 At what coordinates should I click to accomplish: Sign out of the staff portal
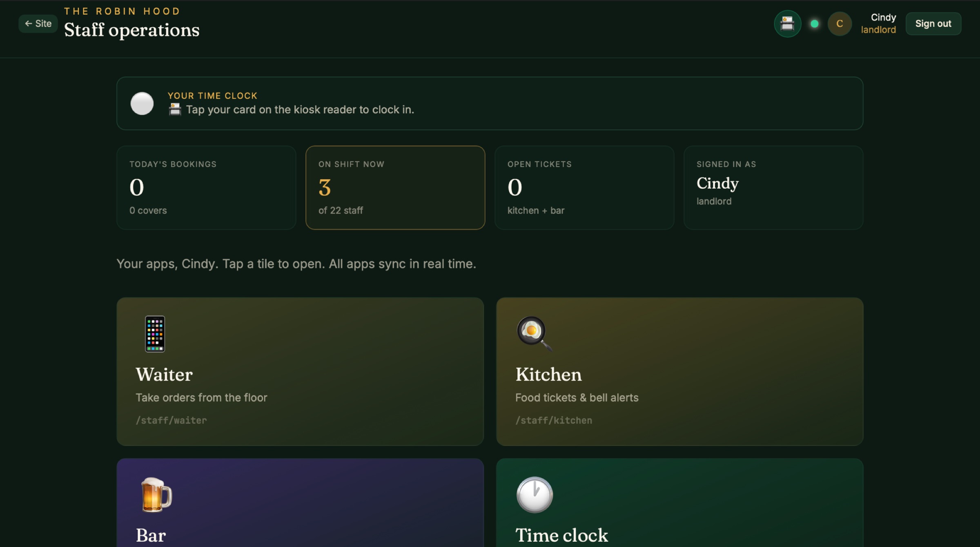coord(933,24)
